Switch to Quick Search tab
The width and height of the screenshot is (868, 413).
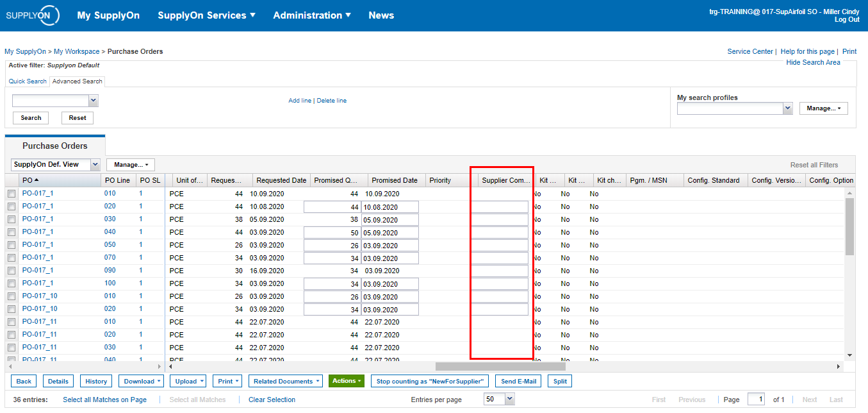click(28, 81)
